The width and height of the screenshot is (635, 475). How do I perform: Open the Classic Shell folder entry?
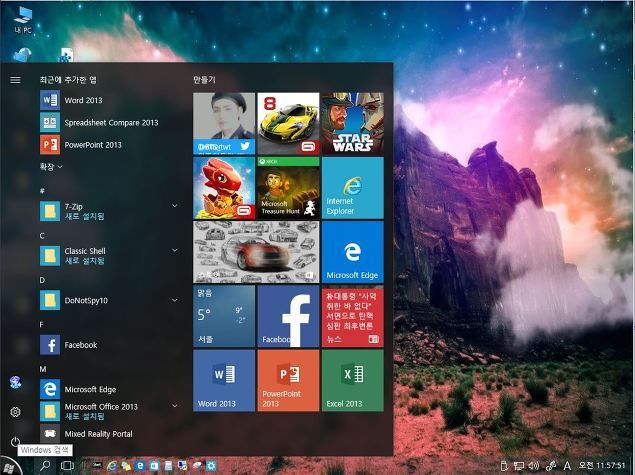click(109, 256)
